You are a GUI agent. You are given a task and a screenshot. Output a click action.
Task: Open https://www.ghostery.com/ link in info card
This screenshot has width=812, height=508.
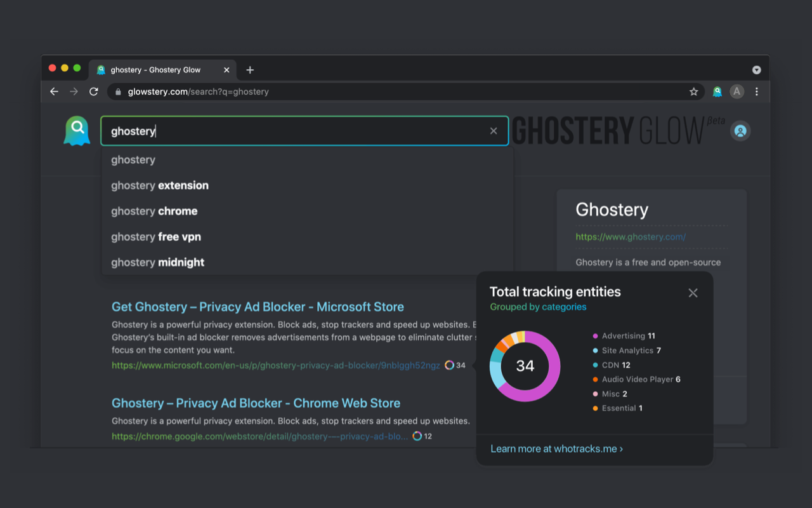tap(631, 237)
